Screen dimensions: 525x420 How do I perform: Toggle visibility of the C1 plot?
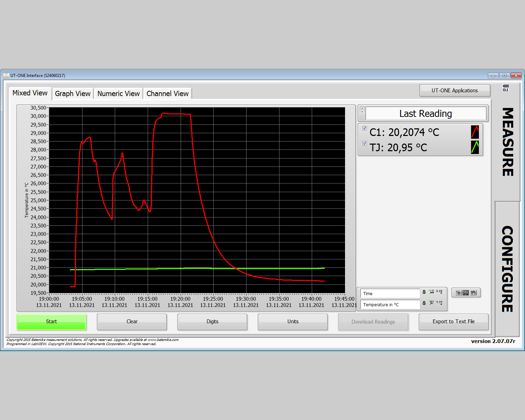point(364,128)
